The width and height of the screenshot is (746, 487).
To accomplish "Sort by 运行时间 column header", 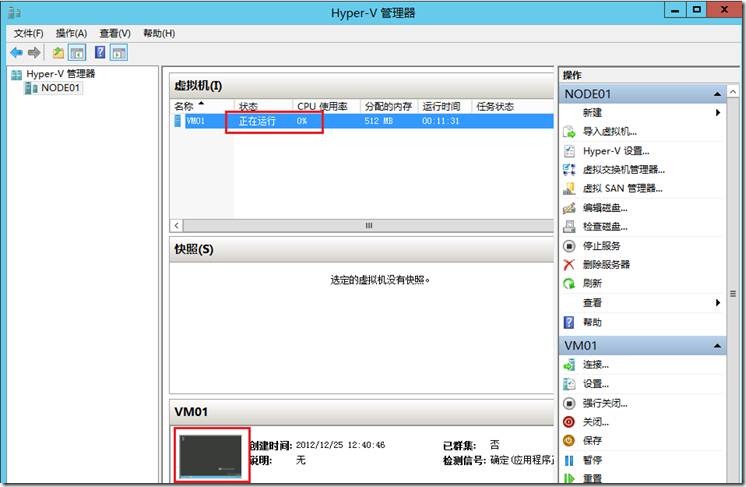I will click(444, 106).
